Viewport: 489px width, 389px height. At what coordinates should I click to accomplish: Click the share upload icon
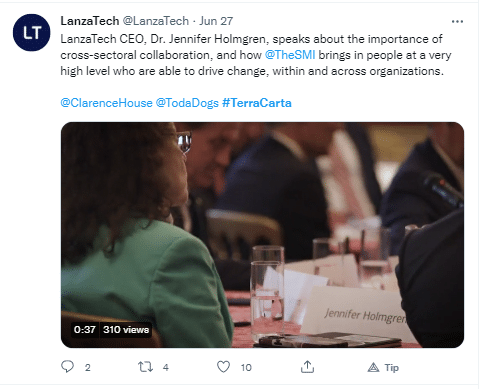307,367
